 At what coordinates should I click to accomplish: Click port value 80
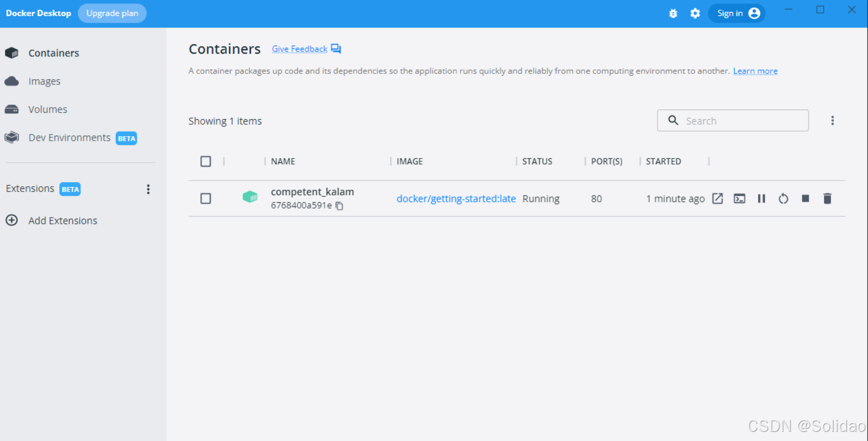click(x=597, y=199)
